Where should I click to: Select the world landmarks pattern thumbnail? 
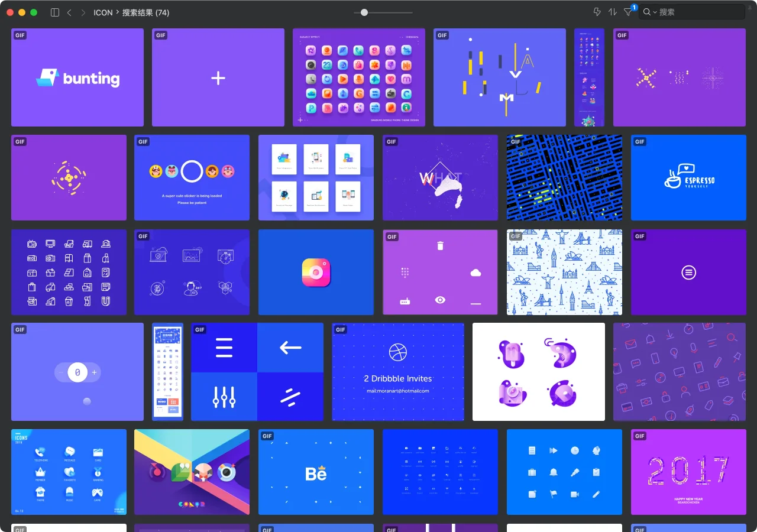[564, 272]
